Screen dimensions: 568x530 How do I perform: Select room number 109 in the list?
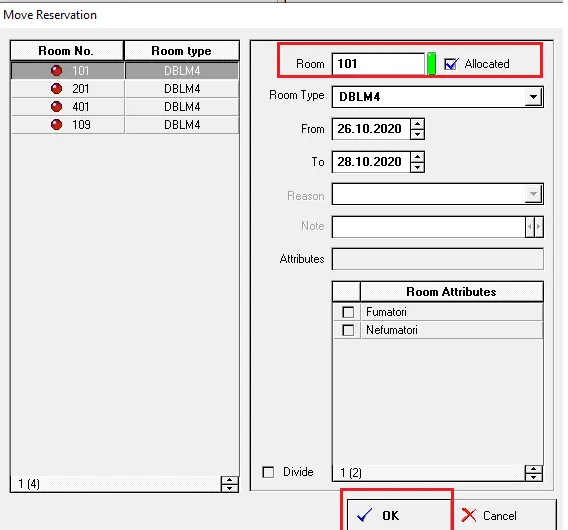coord(67,125)
